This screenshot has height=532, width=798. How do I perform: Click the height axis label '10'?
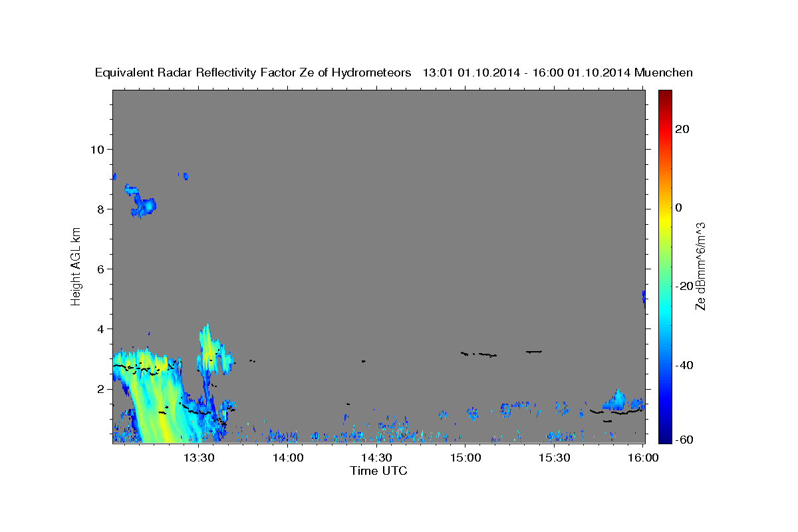[x=97, y=149]
